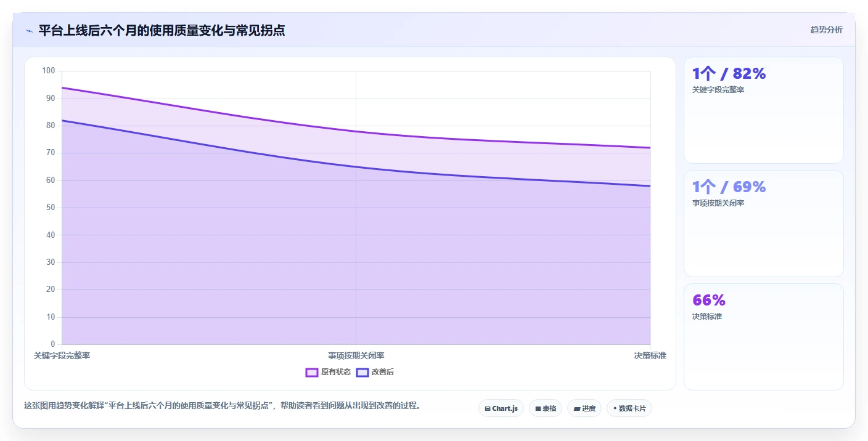Select the 进度 tag chip

584,408
